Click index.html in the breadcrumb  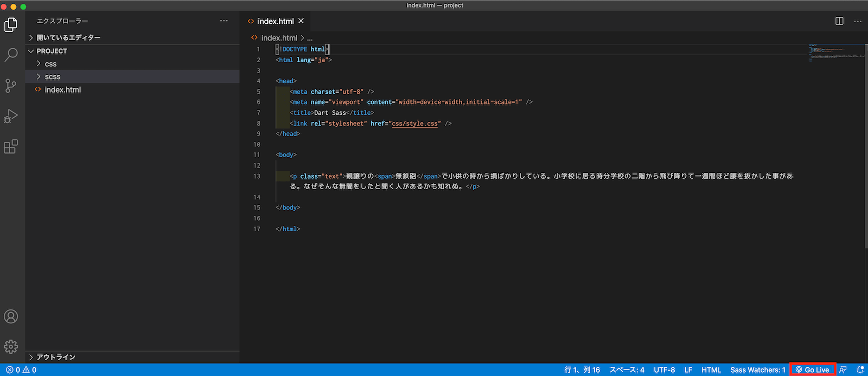click(279, 38)
